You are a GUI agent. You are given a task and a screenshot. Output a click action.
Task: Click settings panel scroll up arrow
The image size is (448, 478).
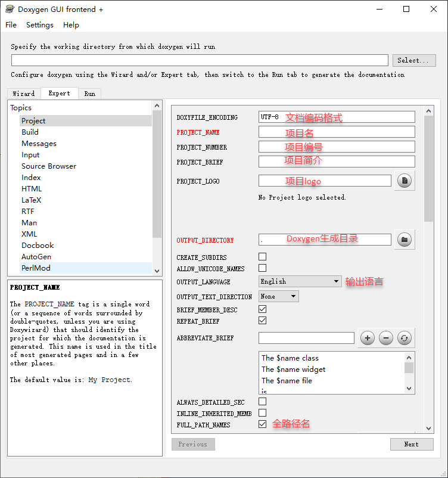[428, 111]
